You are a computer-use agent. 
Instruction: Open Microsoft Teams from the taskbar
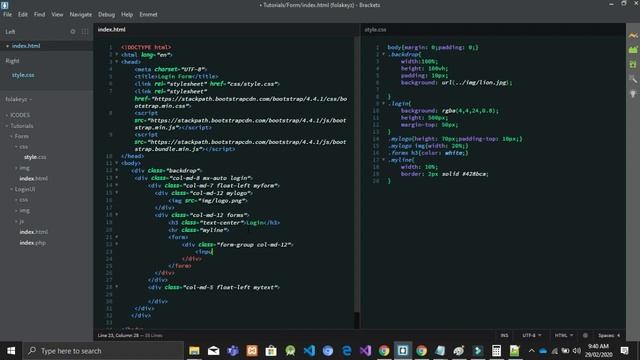pos(233,351)
